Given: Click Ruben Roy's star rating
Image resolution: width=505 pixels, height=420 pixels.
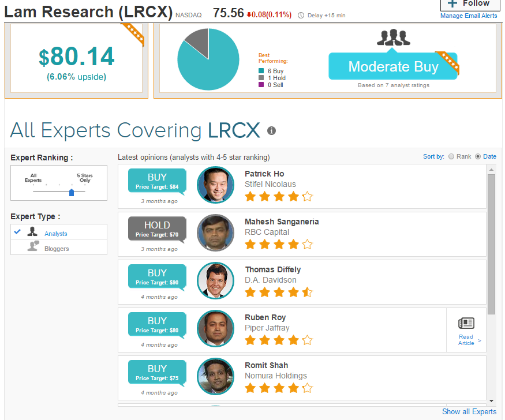Looking at the screenshot, I should [279, 340].
